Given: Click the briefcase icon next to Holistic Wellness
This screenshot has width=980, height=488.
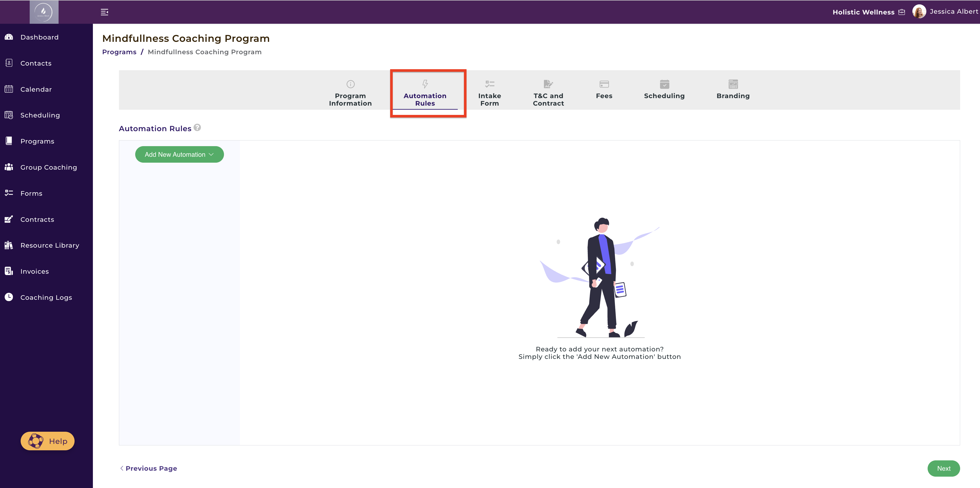Looking at the screenshot, I should pos(902,12).
